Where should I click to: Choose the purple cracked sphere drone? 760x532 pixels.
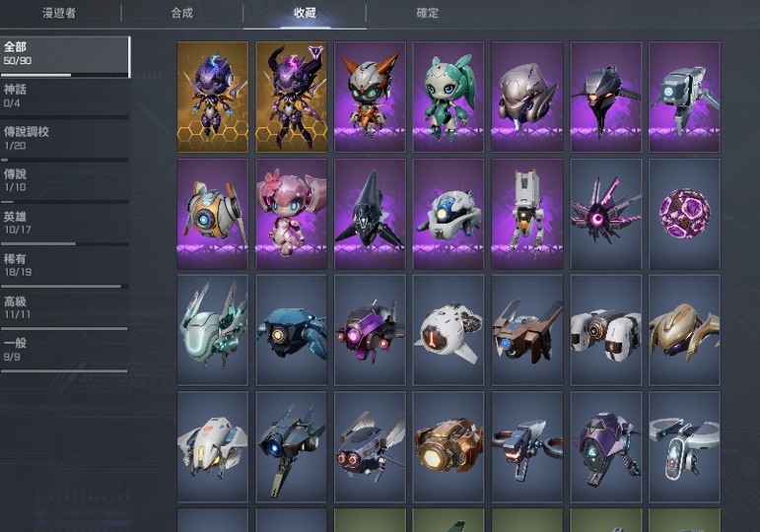tap(684, 214)
